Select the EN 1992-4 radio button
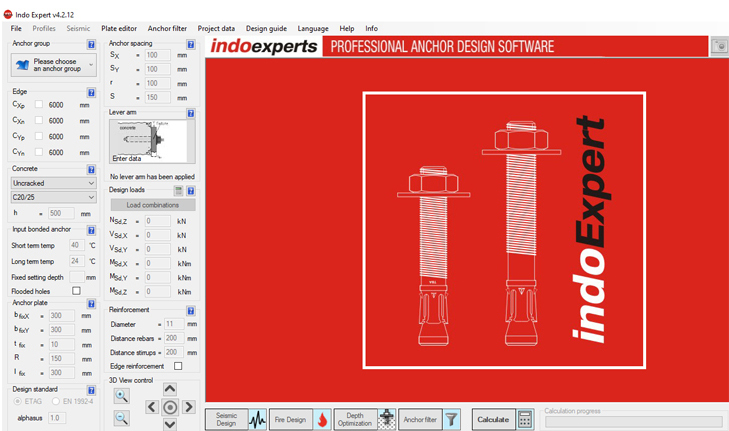This screenshot has width=729, height=431. 56,401
